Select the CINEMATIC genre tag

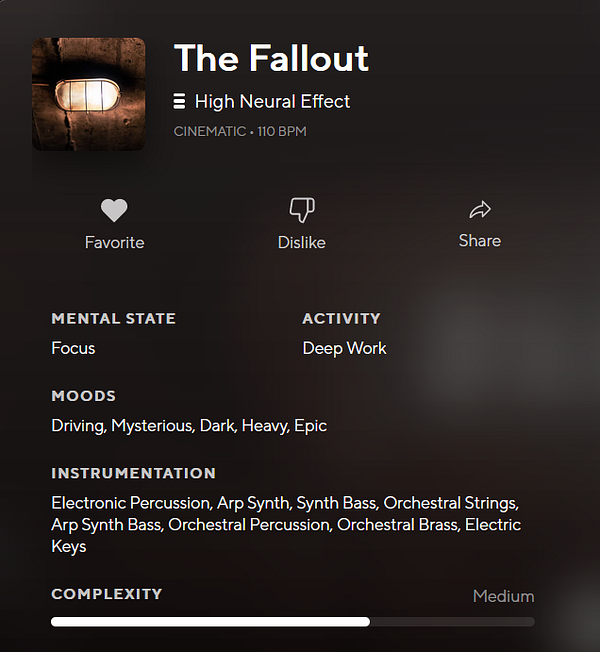pos(209,131)
